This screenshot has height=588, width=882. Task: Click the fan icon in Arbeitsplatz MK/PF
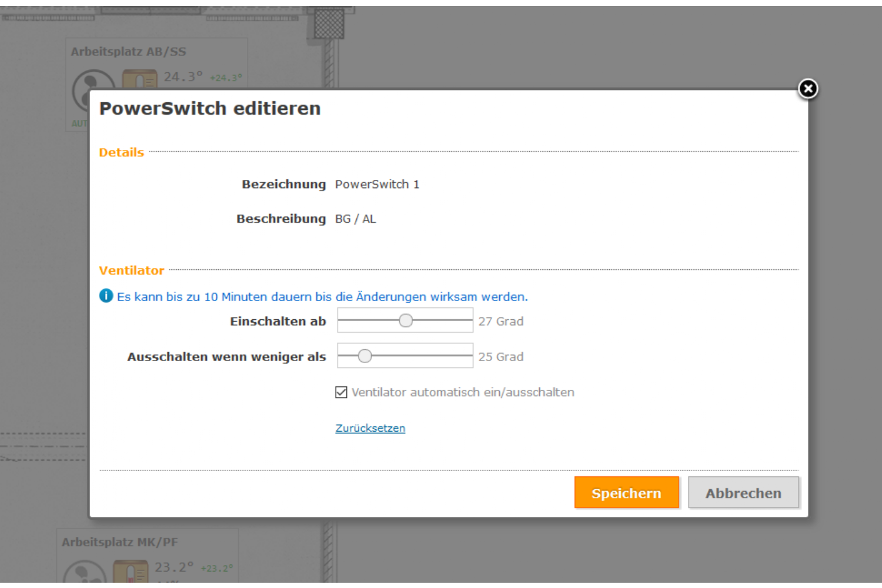click(x=84, y=573)
